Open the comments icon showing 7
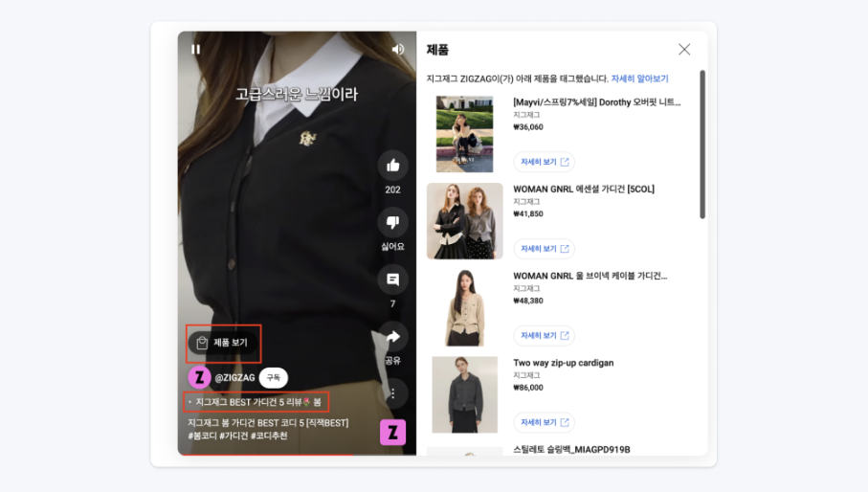 tap(392, 280)
